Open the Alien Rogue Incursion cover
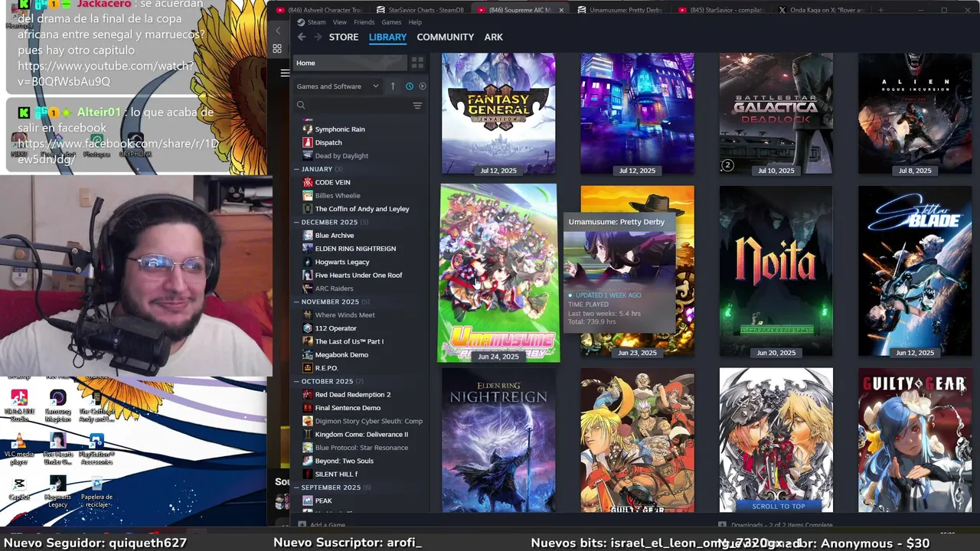 [x=914, y=113]
